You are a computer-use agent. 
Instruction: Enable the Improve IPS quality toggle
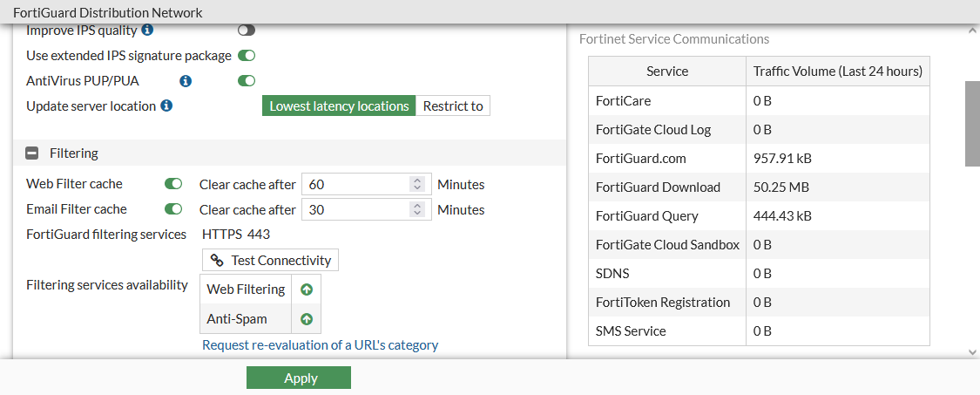click(247, 31)
